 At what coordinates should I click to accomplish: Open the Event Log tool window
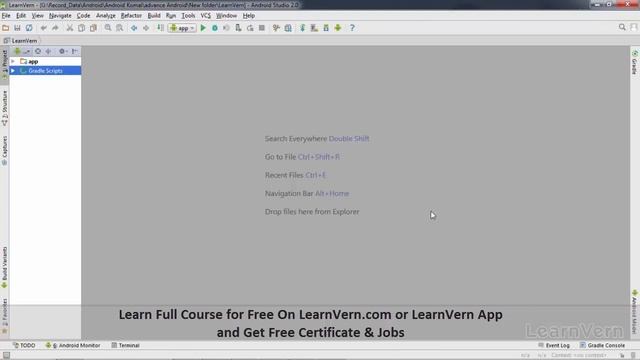click(554, 345)
